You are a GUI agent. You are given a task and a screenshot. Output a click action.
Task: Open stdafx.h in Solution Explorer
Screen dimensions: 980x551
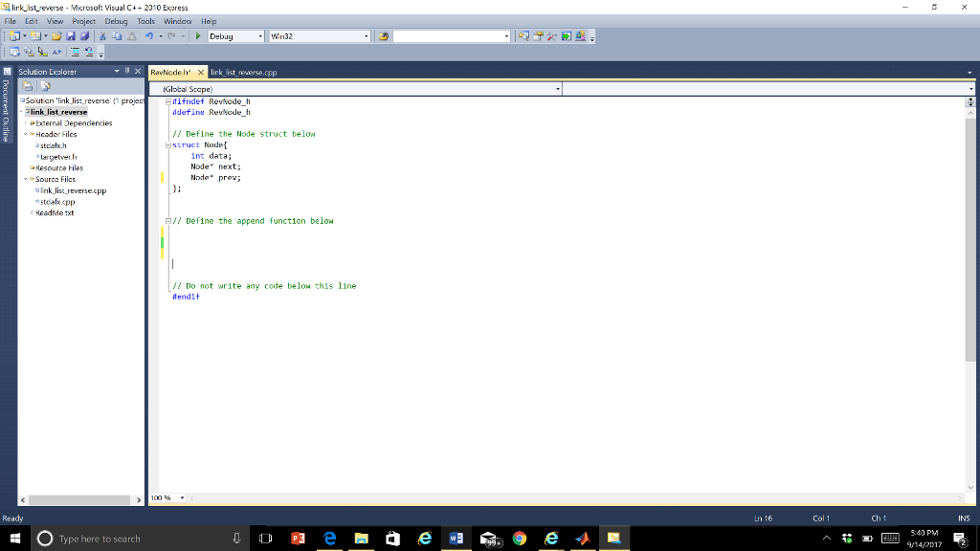click(54, 145)
